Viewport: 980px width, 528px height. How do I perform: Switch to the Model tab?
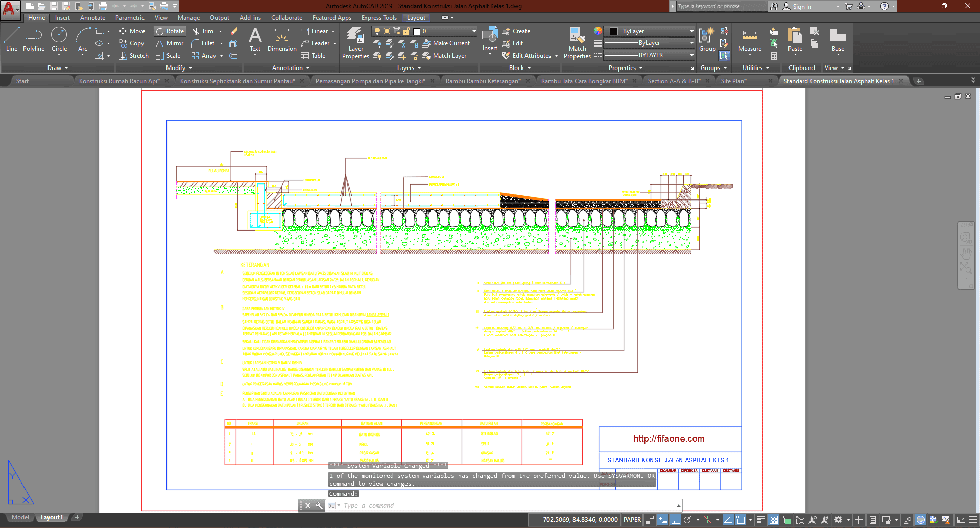20,517
